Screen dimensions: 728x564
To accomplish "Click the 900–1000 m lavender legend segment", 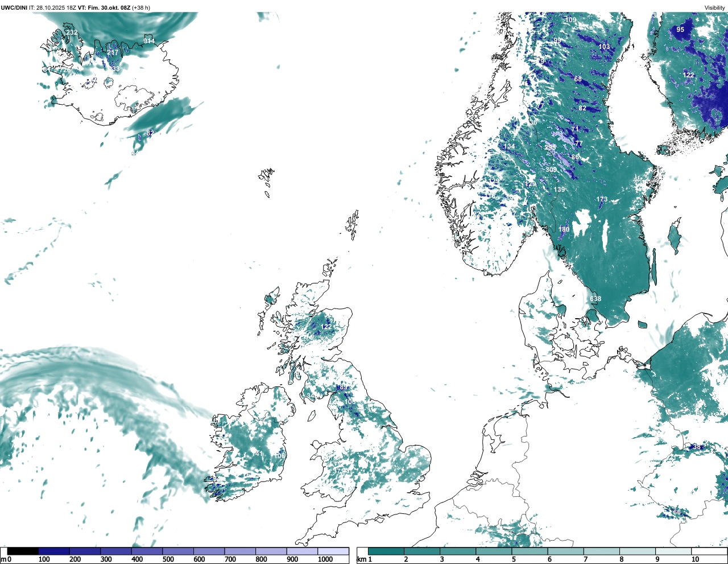I will [302, 551].
